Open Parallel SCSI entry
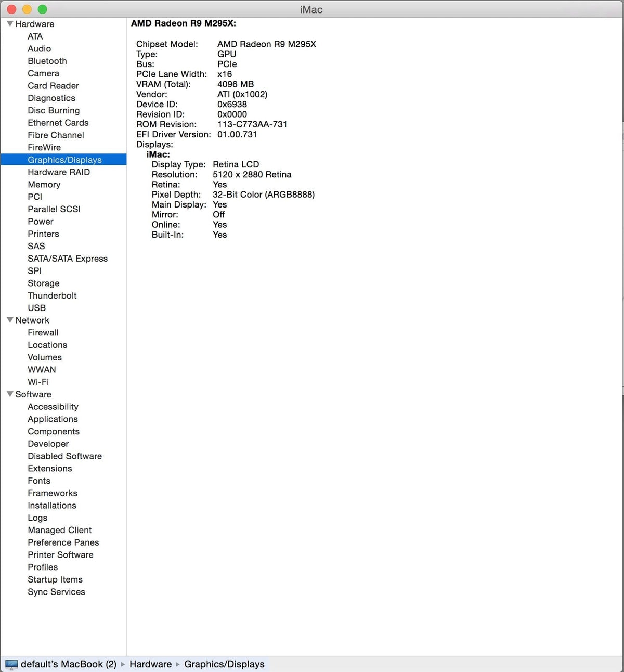624x672 pixels. coord(54,209)
